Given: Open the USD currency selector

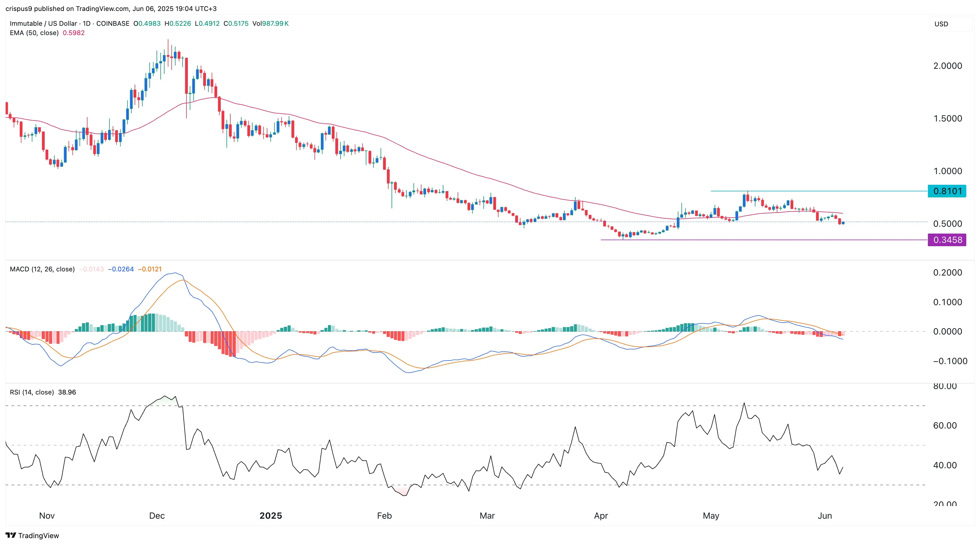Looking at the screenshot, I should pos(950,24).
